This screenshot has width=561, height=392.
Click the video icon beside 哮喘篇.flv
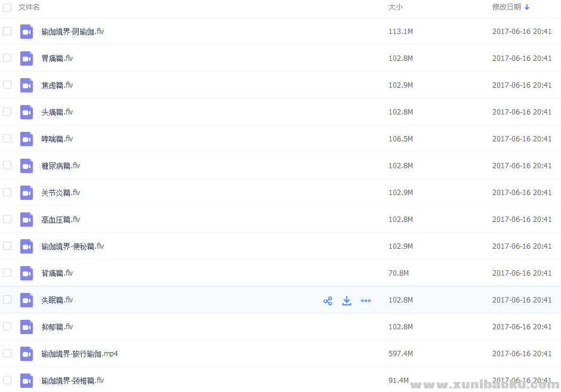pyautogui.click(x=26, y=138)
